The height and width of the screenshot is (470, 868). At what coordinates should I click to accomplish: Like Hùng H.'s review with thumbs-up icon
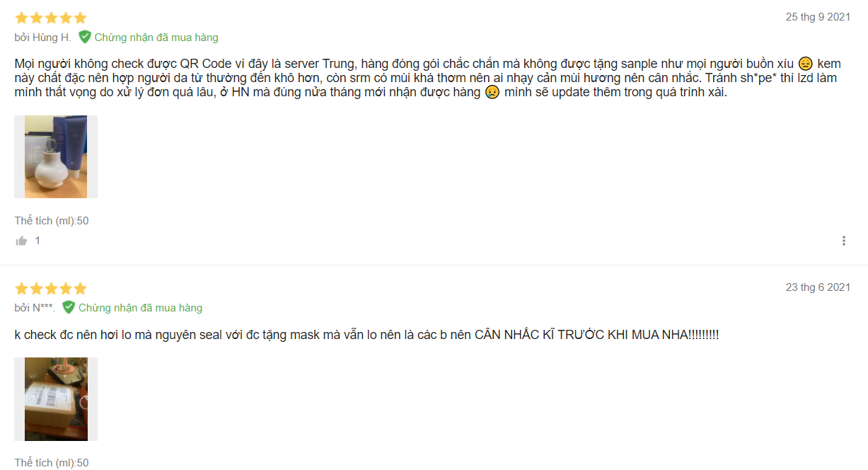[x=21, y=241]
